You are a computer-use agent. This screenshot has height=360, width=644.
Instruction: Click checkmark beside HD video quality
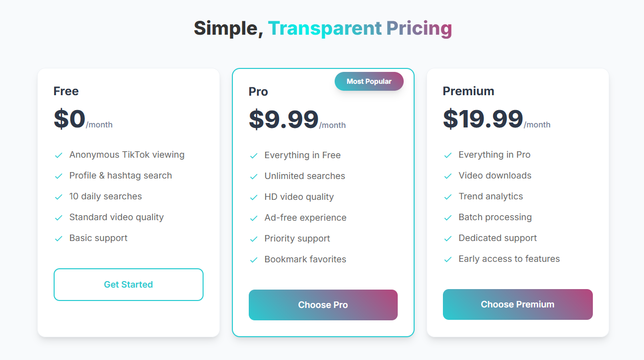click(x=254, y=197)
